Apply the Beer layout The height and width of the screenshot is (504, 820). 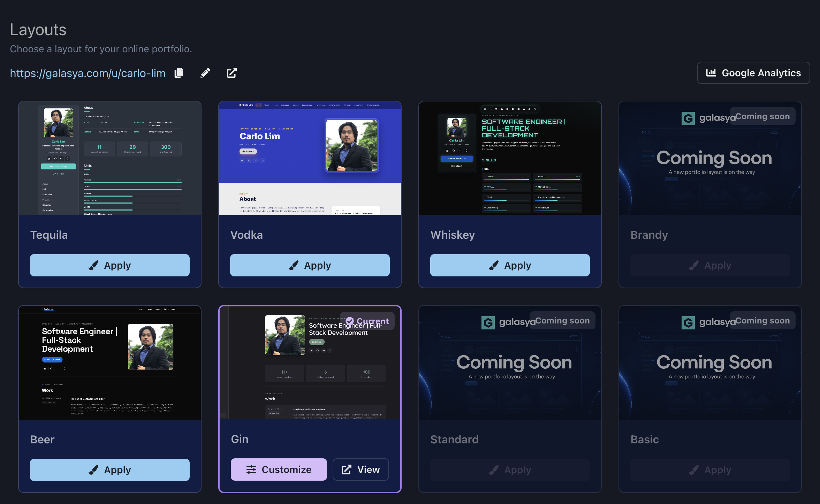[110, 470]
